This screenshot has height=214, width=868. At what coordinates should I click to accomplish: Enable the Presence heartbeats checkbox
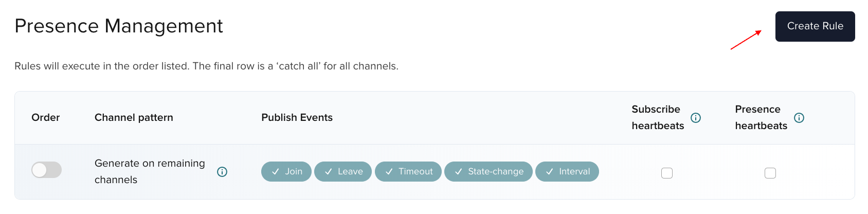point(770,173)
